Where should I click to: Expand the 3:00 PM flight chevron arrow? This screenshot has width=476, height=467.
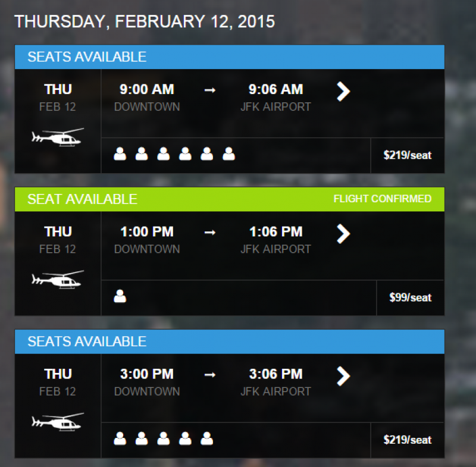click(343, 376)
